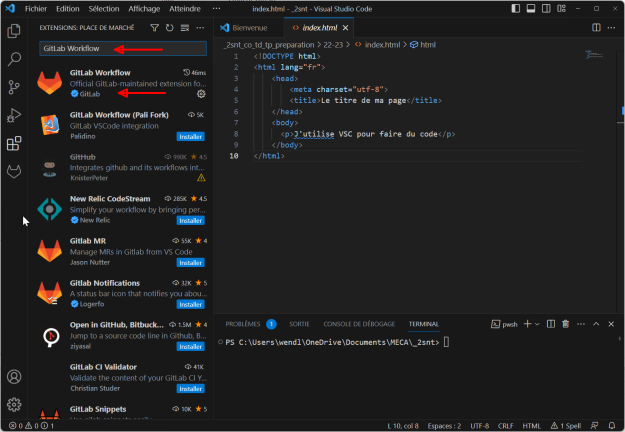Expand hidden menus with the ellipsis

coord(216,8)
